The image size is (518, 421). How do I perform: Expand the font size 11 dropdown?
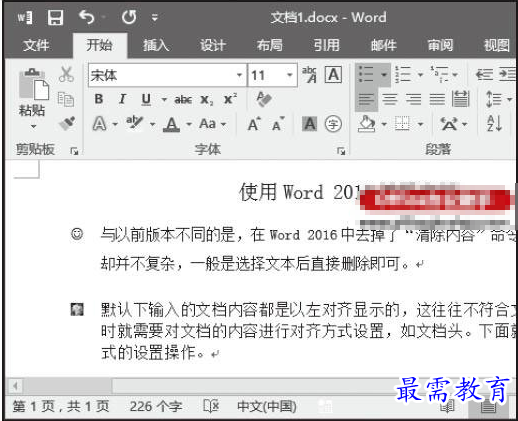point(290,75)
